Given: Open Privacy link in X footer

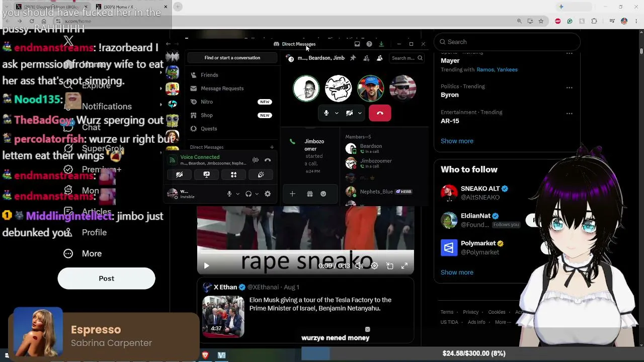Looking at the screenshot, I should coord(470,312).
